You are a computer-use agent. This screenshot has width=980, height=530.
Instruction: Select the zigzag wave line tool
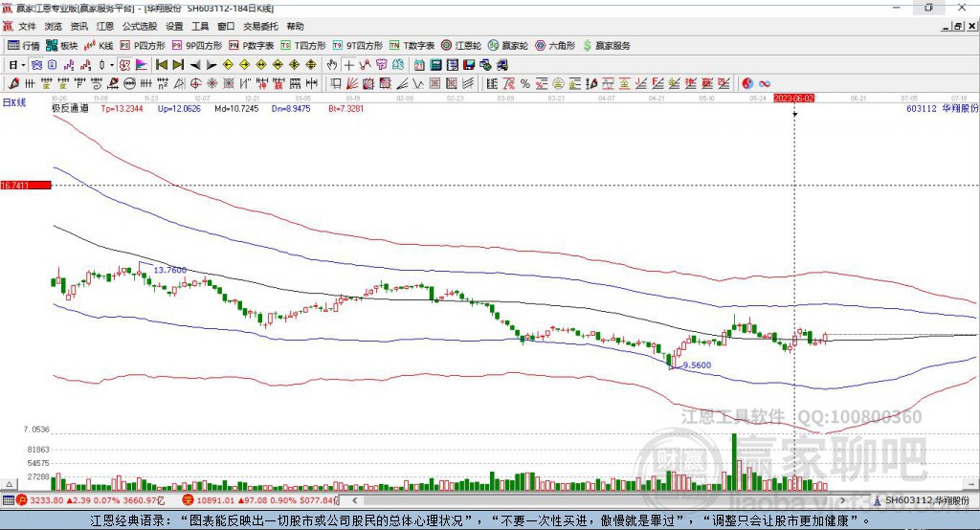point(418,83)
